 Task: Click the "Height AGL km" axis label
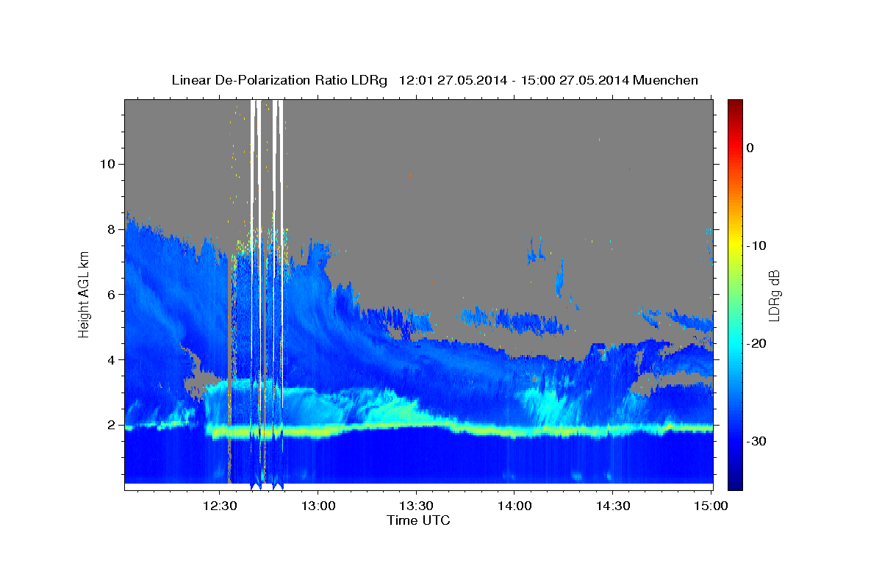(85, 294)
